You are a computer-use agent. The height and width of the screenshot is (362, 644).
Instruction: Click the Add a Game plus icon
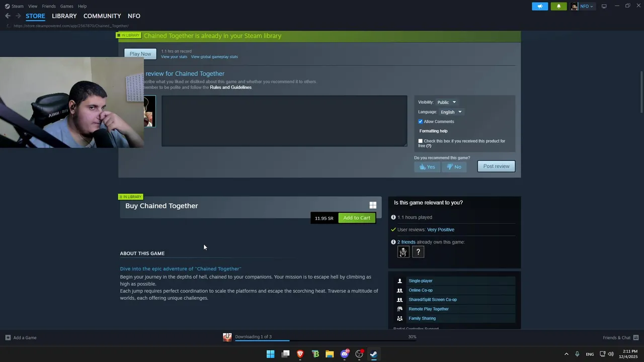(x=8, y=337)
